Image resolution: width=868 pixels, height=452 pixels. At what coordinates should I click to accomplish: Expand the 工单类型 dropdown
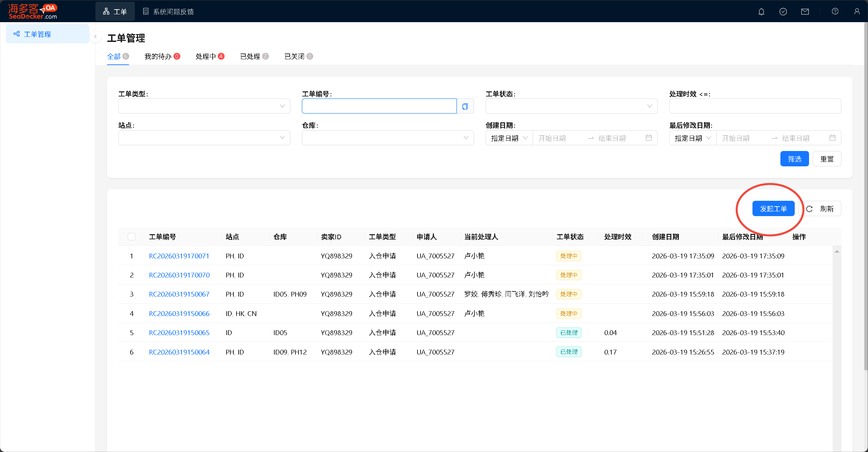204,106
